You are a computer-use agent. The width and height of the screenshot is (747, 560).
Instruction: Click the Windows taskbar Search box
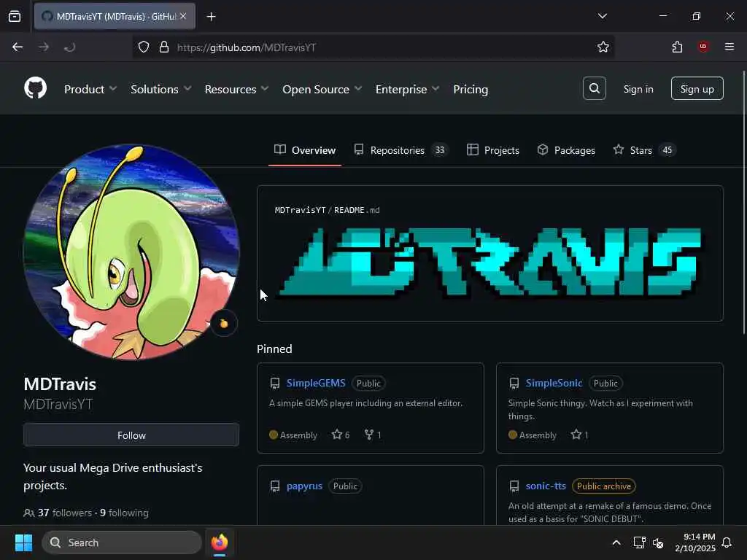[x=122, y=542]
